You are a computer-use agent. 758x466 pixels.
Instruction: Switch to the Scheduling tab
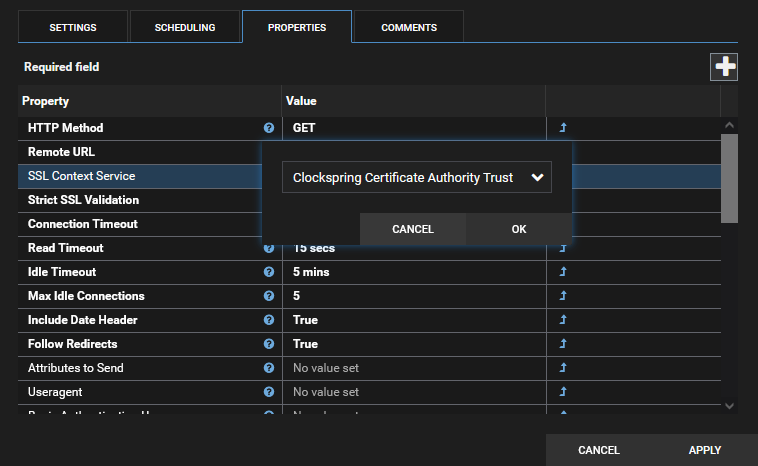[x=185, y=28]
